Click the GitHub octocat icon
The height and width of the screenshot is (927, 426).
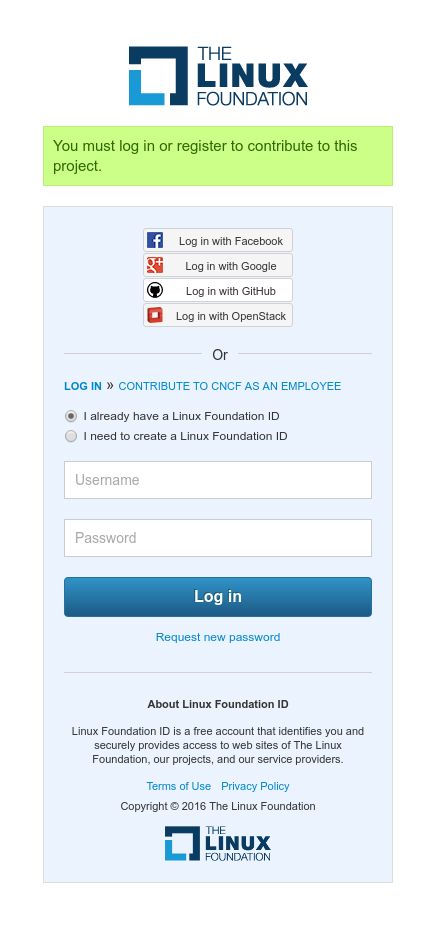pos(155,290)
